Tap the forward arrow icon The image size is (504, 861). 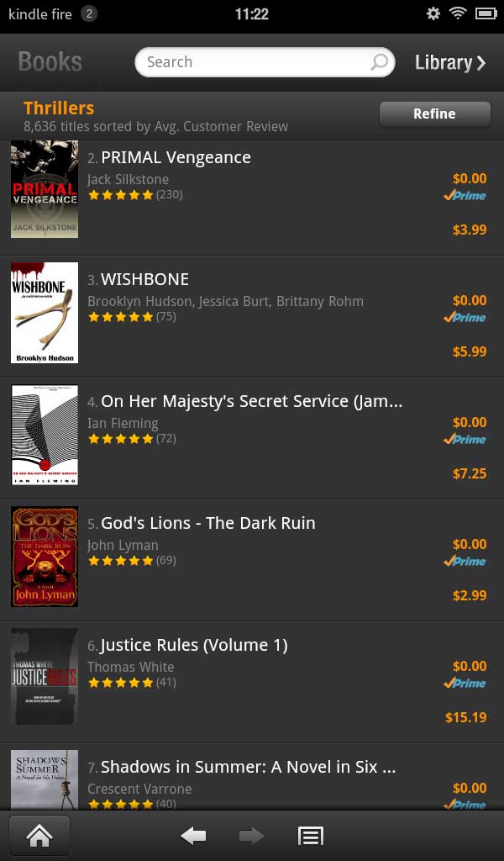point(252,836)
